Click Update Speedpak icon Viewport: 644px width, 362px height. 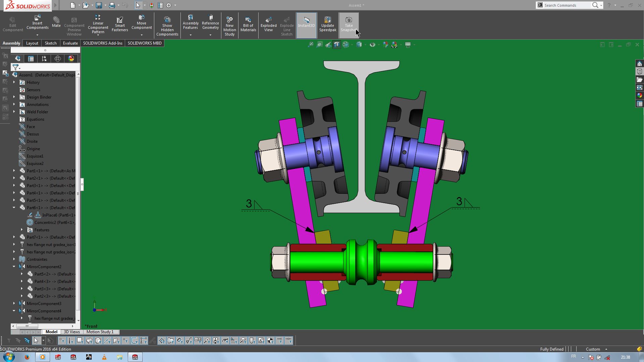[x=327, y=24]
